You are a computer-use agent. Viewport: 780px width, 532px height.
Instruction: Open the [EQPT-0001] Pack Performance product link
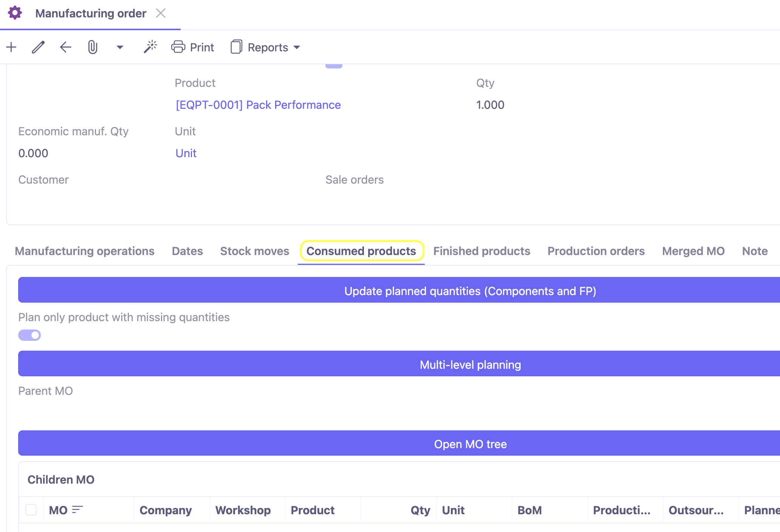[258, 105]
